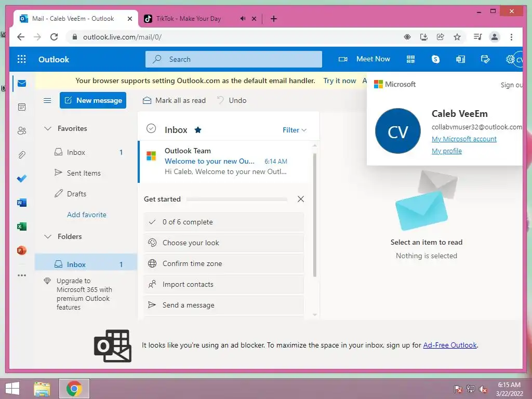This screenshot has width=532, height=399.
Task: Open the Filter dropdown
Action: pyautogui.click(x=295, y=130)
